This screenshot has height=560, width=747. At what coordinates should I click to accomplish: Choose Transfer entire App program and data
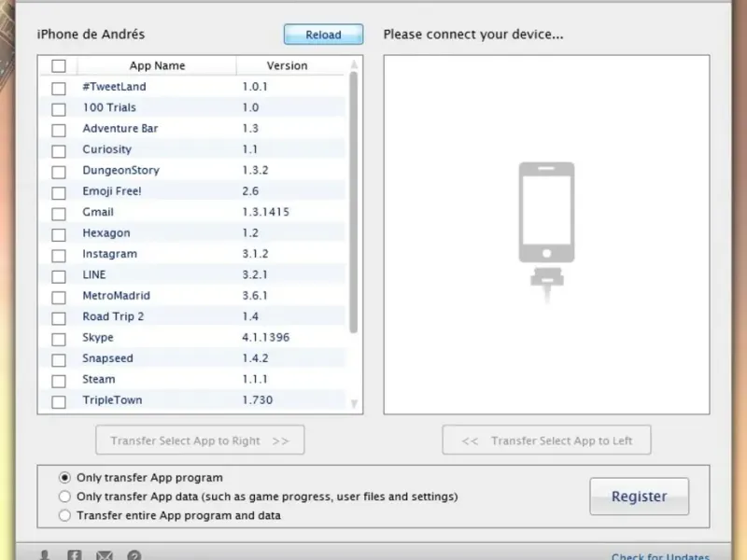pos(64,515)
